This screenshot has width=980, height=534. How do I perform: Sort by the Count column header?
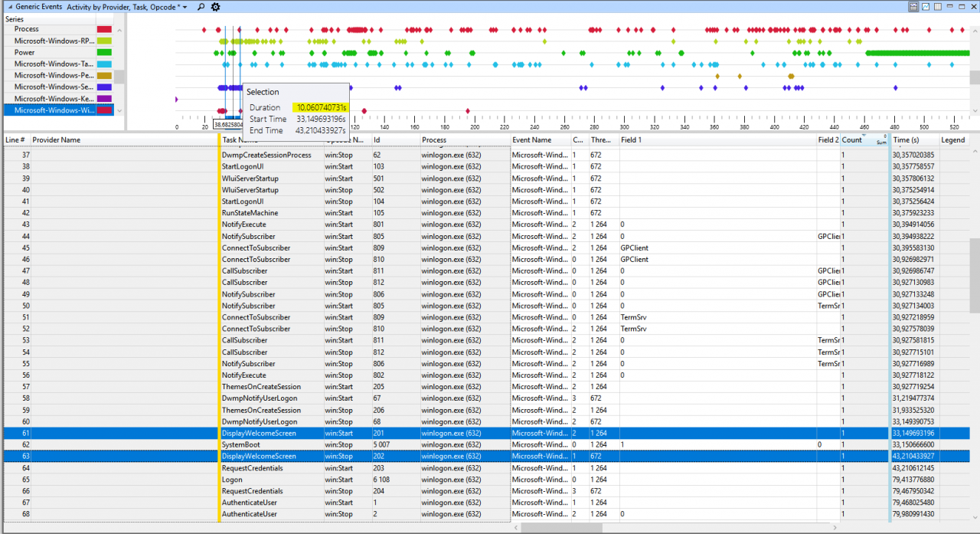(x=851, y=140)
